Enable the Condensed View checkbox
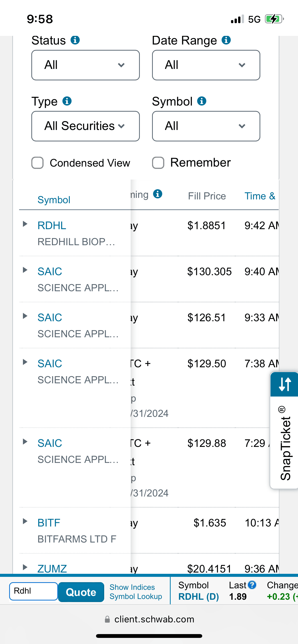The width and height of the screenshot is (298, 644). (37, 163)
